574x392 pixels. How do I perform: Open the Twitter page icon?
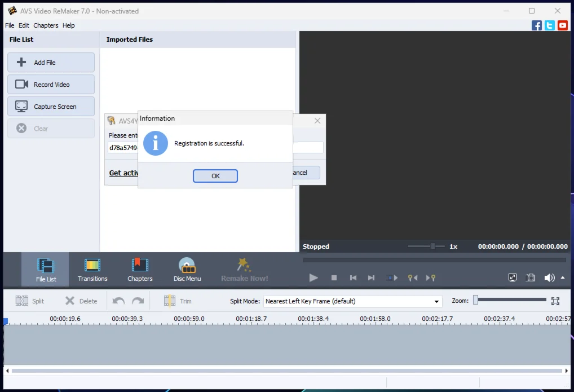click(550, 25)
